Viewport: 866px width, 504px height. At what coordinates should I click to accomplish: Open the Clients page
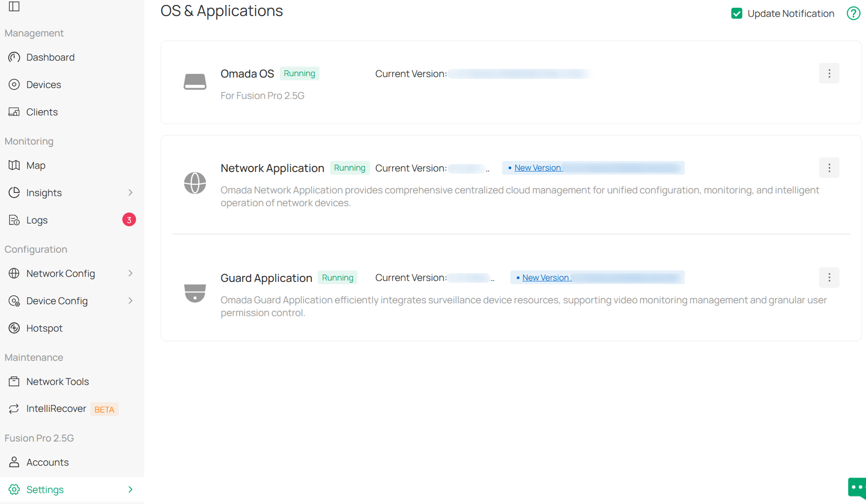click(x=72, y=112)
